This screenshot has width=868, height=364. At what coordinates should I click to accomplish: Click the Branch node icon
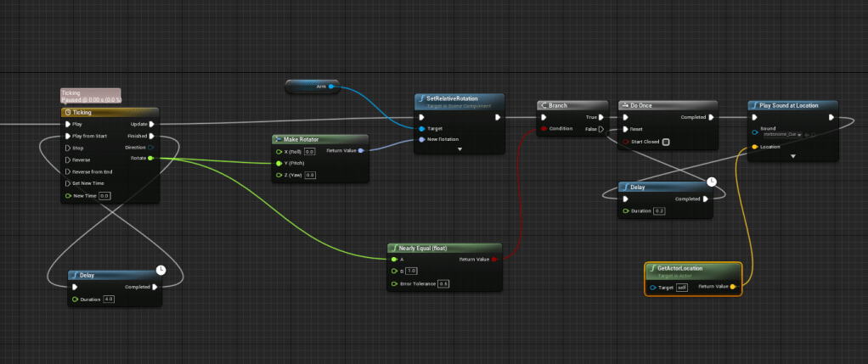pyautogui.click(x=544, y=105)
